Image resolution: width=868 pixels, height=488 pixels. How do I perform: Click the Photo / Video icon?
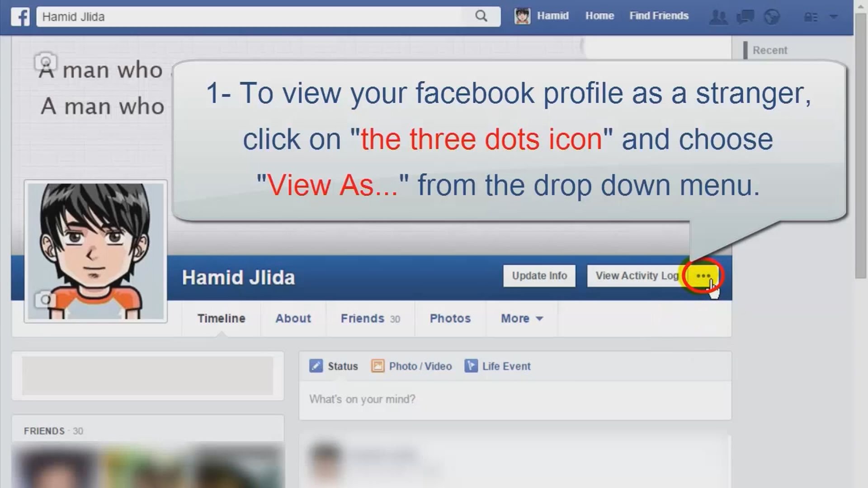(x=378, y=366)
